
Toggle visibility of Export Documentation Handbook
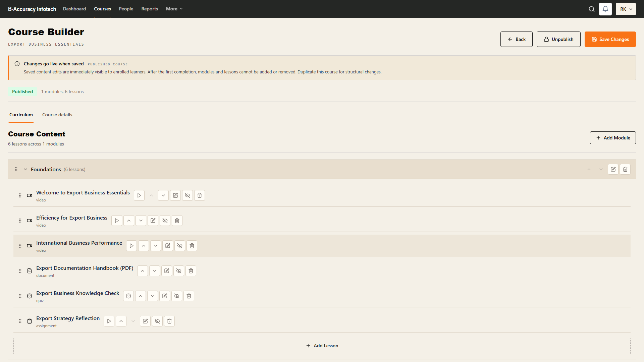pos(179,271)
